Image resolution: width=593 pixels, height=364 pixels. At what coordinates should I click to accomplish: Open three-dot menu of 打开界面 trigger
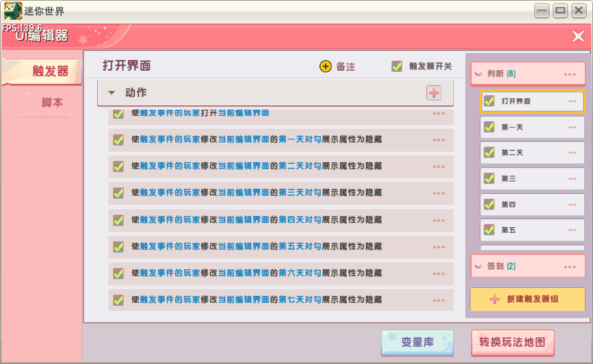[572, 102]
